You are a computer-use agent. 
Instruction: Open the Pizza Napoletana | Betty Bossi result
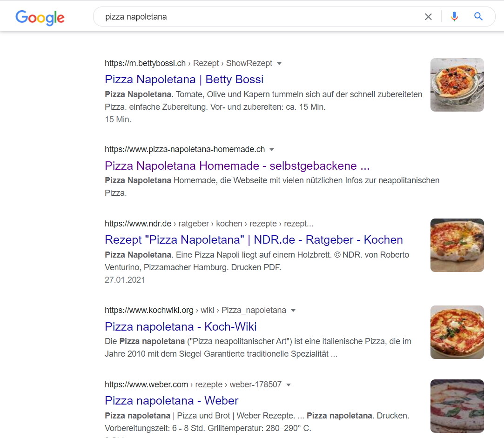184,80
